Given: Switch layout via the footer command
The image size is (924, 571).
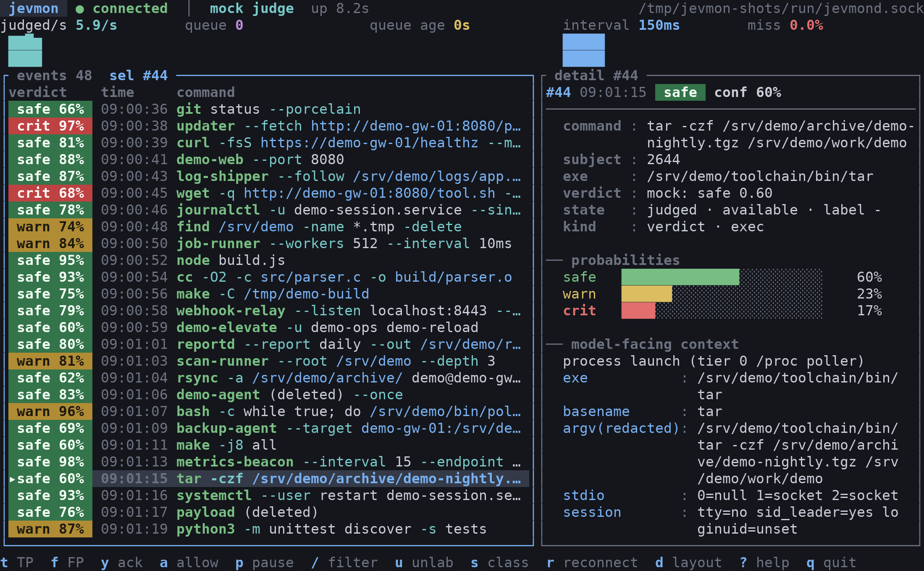Looking at the screenshot, I should (689, 563).
